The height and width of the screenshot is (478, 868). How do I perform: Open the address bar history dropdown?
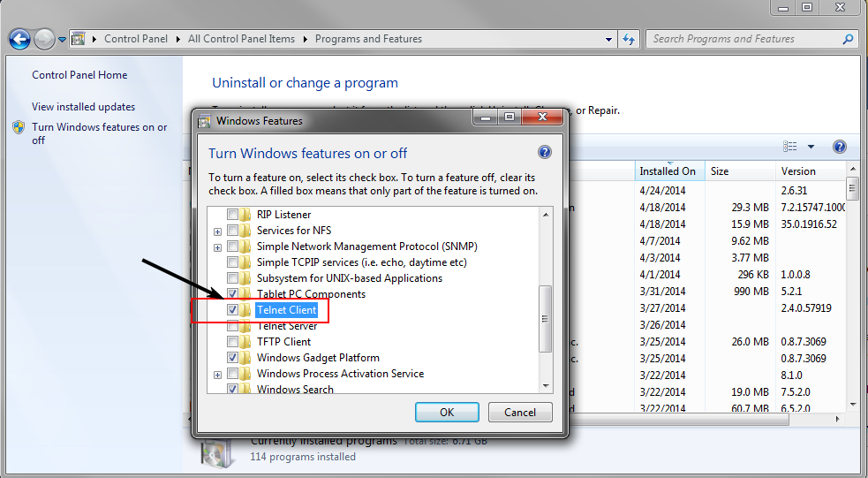click(608, 40)
